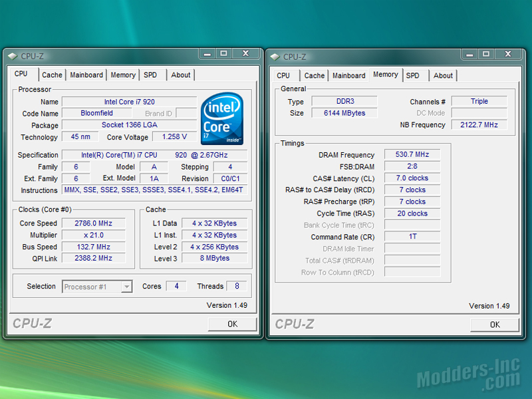This screenshot has width=532, height=399.
Task: Click the Instructions list 'MMX, SSE, SSE2...'
Action: pyautogui.click(x=154, y=190)
